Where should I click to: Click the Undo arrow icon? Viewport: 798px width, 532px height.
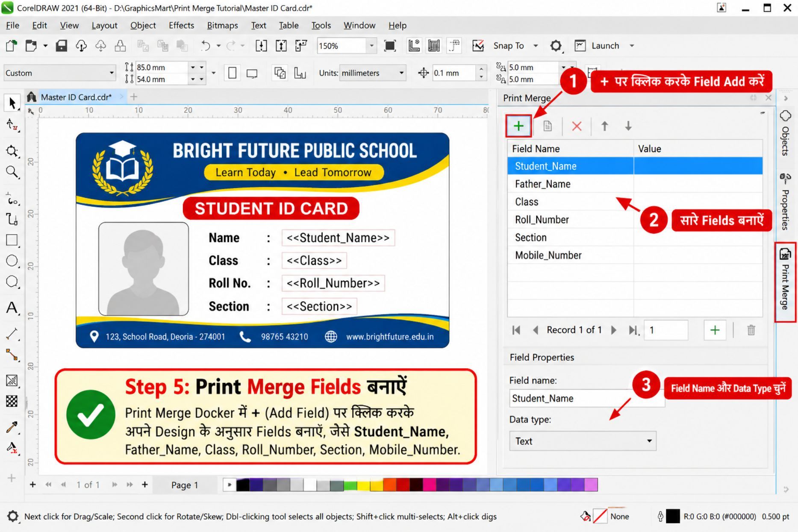tap(206, 46)
